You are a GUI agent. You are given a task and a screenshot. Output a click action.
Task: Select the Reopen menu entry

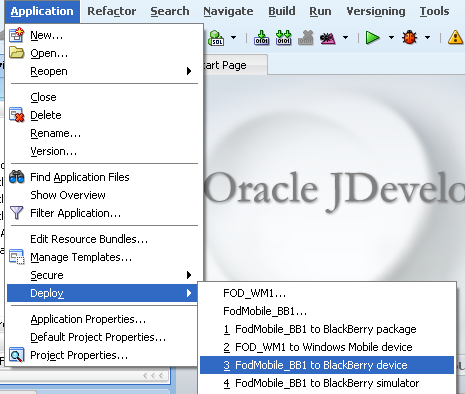point(105,71)
